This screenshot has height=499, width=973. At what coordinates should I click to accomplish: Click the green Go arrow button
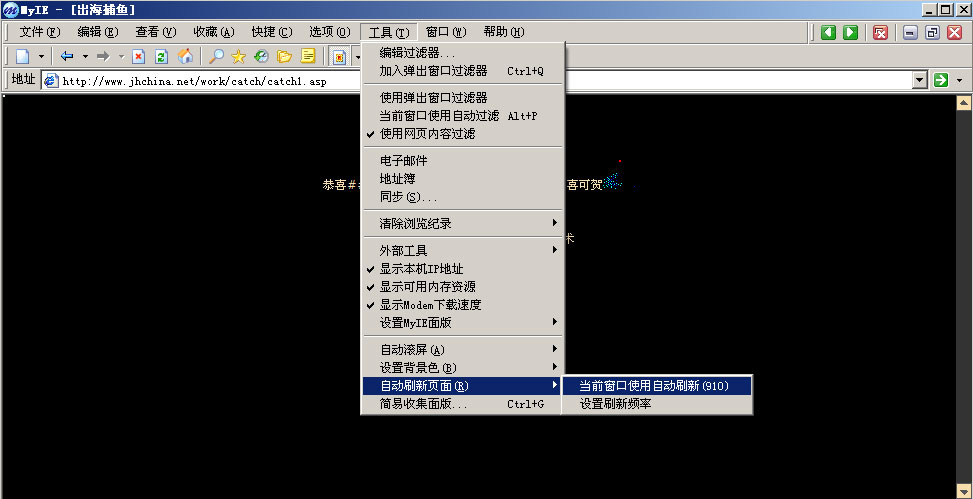pyautogui.click(x=941, y=80)
